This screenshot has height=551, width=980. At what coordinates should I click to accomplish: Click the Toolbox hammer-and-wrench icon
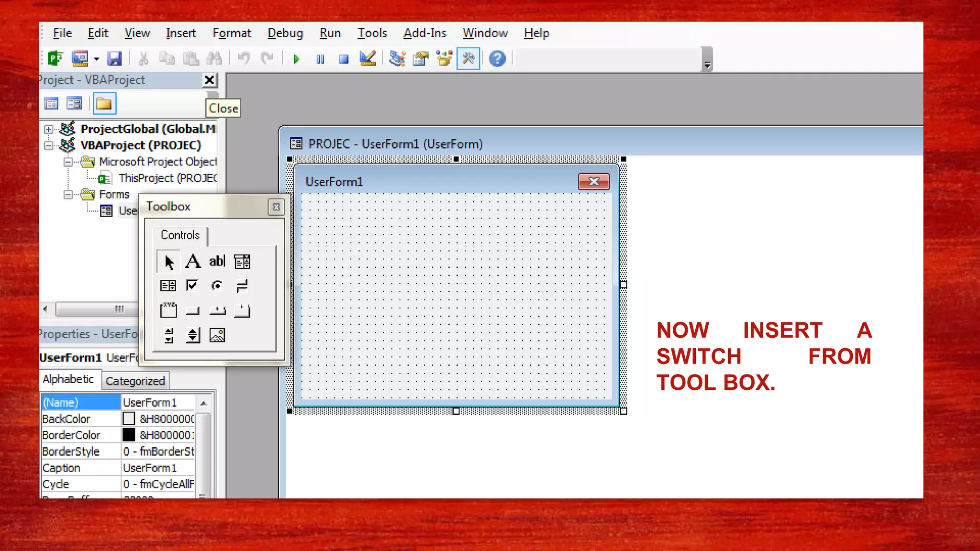(x=468, y=59)
